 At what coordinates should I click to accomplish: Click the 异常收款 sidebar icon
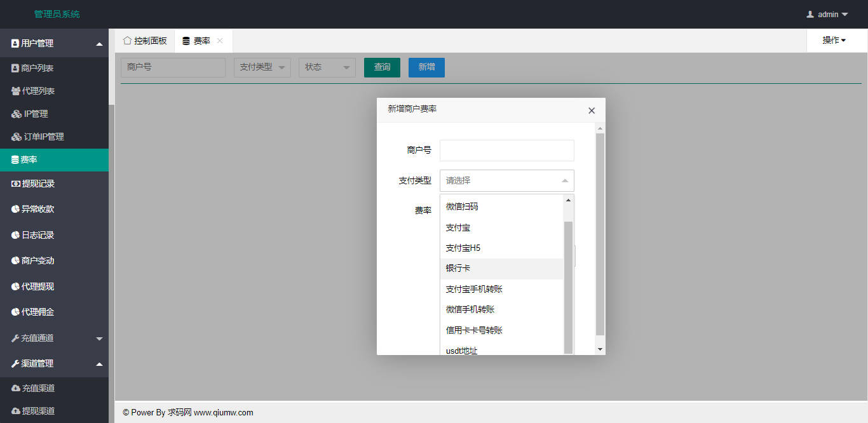point(16,209)
